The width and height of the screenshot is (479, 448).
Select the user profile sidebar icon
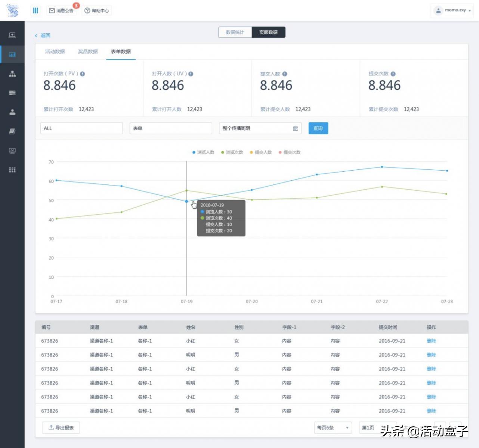click(x=12, y=112)
